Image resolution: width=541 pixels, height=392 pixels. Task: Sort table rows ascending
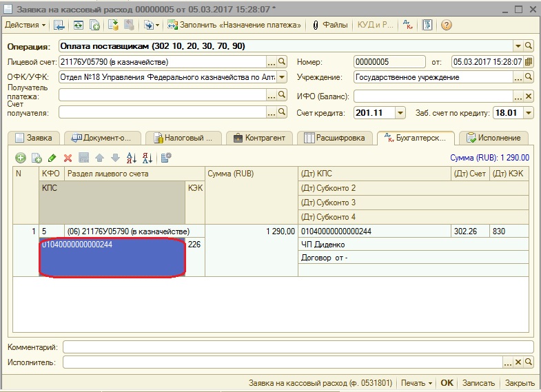(131, 158)
